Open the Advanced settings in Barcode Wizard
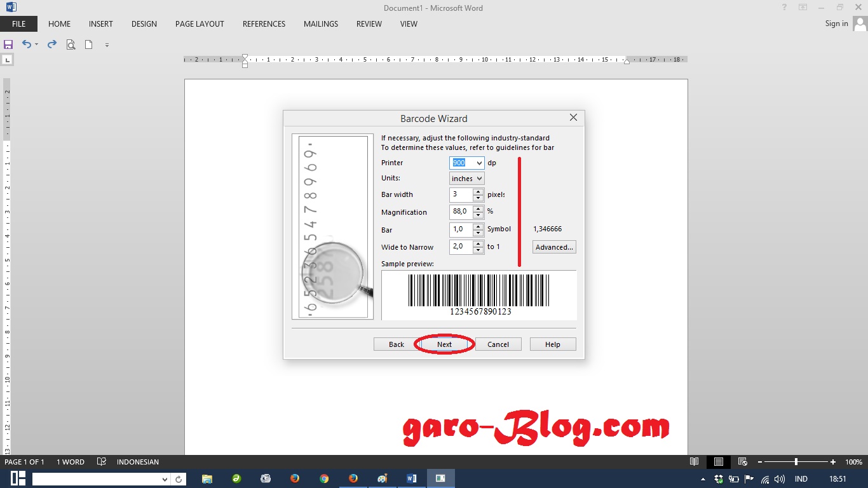 553,247
